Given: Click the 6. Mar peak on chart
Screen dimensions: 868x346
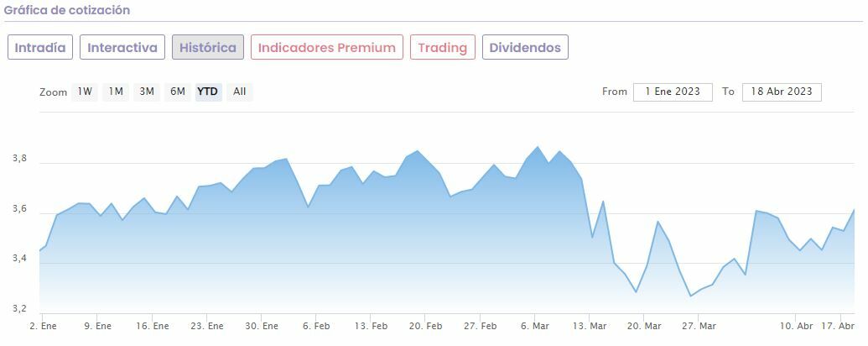Looking at the screenshot, I should tap(538, 147).
